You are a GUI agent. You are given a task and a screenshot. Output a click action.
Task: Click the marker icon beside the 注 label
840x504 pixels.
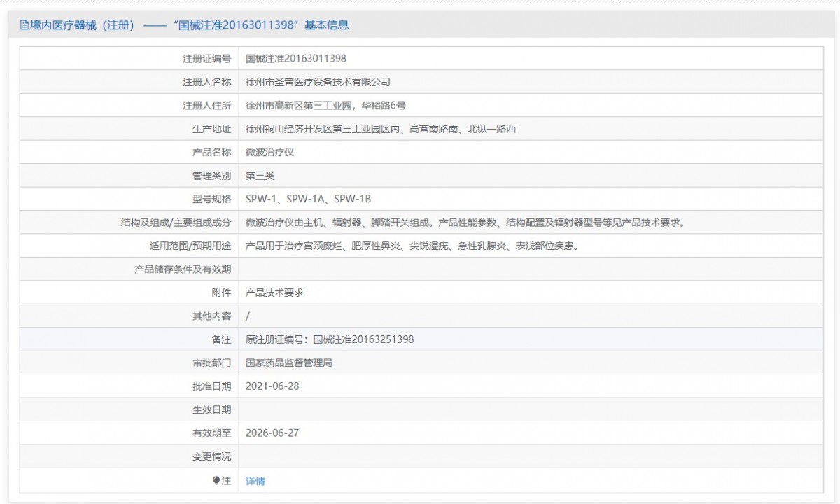click(216, 480)
